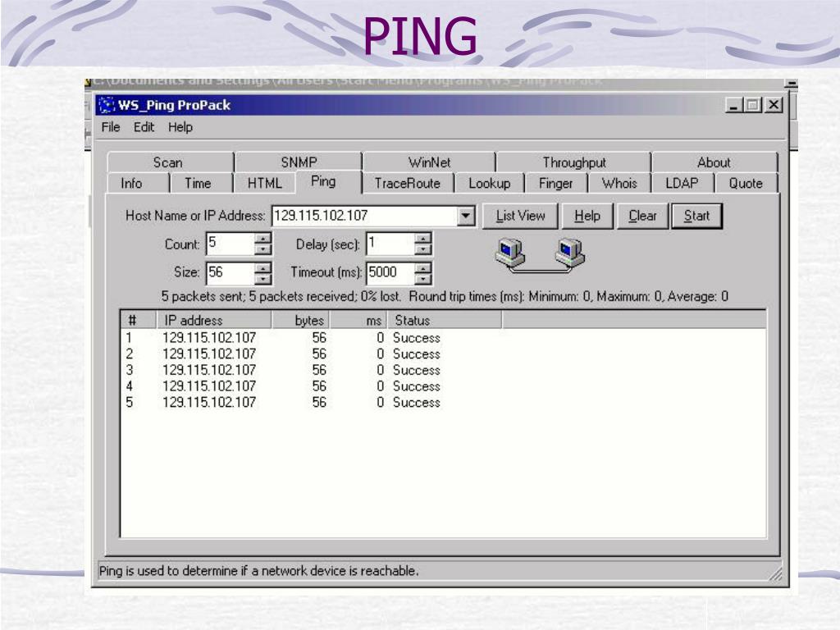Image resolution: width=840 pixels, height=630 pixels.
Task: Close the WS_Ping ProPack window
Action: coord(774,105)
